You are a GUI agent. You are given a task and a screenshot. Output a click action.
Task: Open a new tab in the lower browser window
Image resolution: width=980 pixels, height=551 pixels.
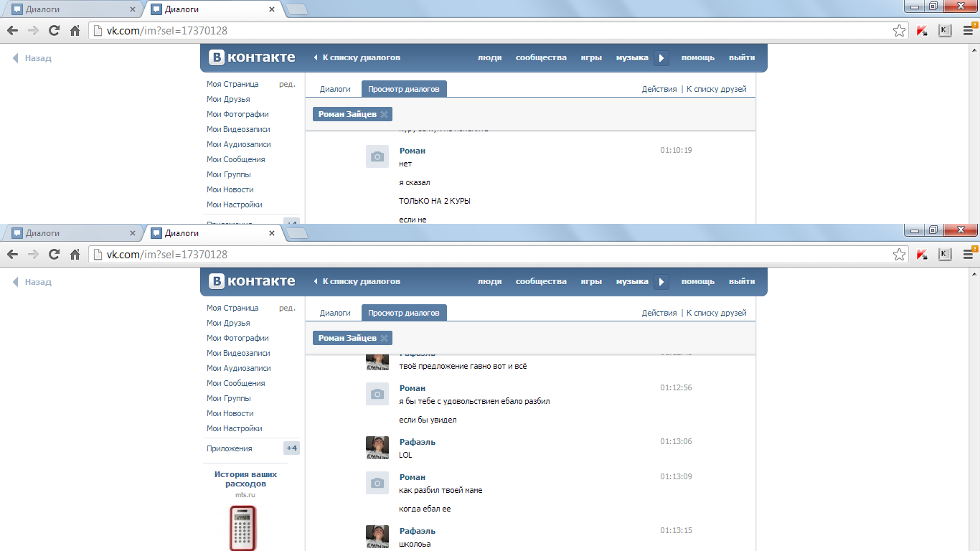tap(297, 234)
